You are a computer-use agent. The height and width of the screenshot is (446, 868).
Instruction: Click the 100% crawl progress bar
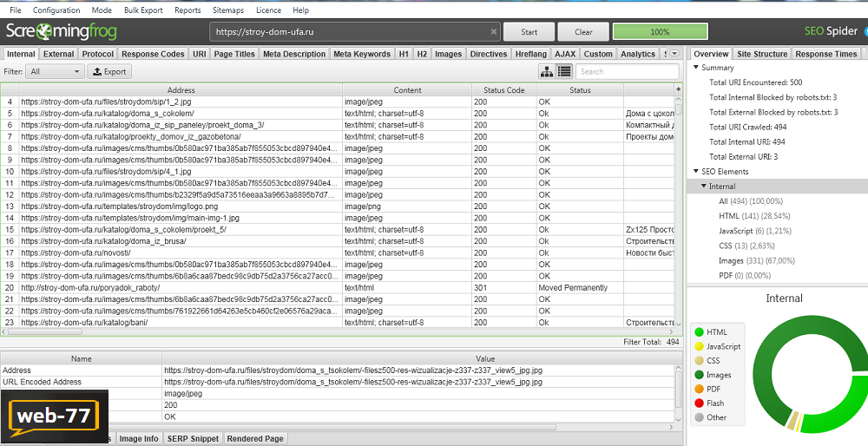coord(660,32)
